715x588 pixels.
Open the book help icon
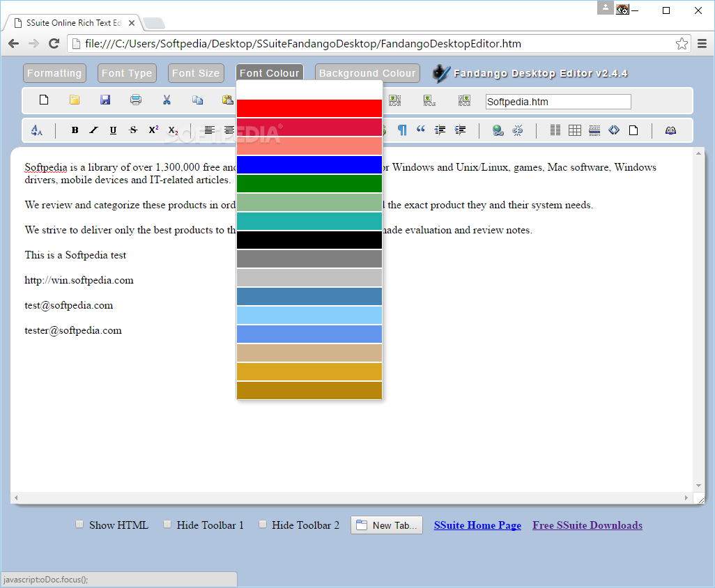670,131
